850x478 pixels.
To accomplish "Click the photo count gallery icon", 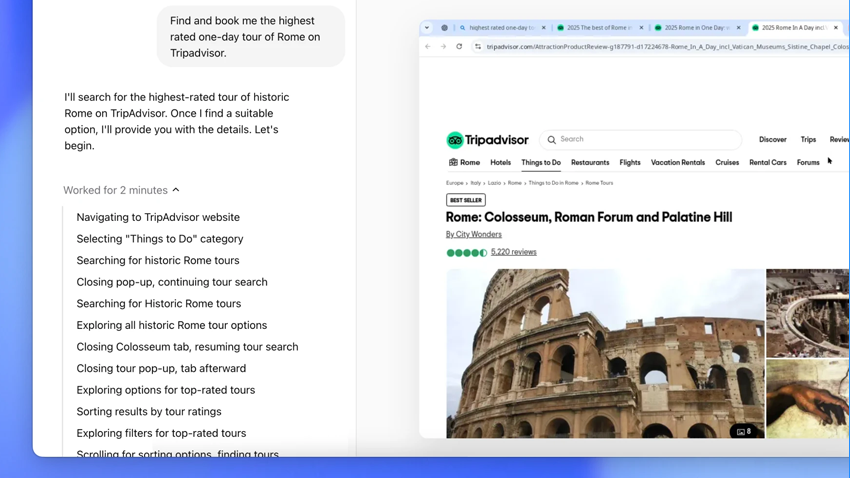I will pyautogui.click(x=743, y=431).
